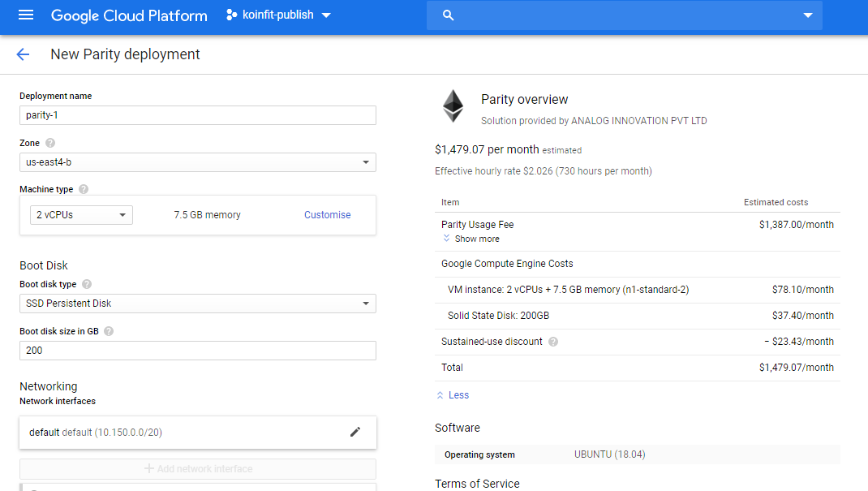Open the 2 vCPUs dropdown
868x491 pixels.
tap(81, 215)
